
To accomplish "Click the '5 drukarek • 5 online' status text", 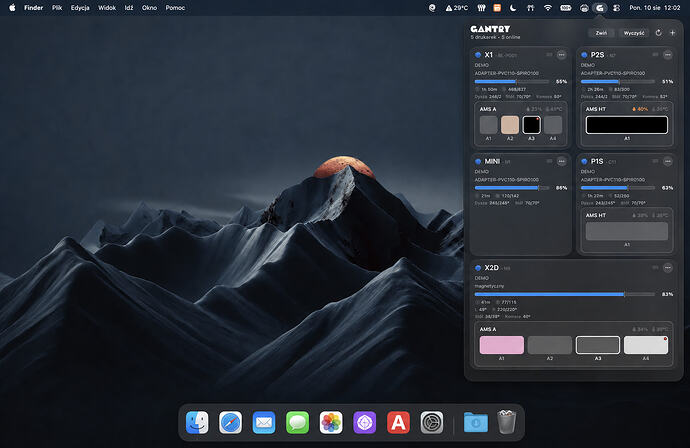I will pyautogui.click(x=495, y=37).
